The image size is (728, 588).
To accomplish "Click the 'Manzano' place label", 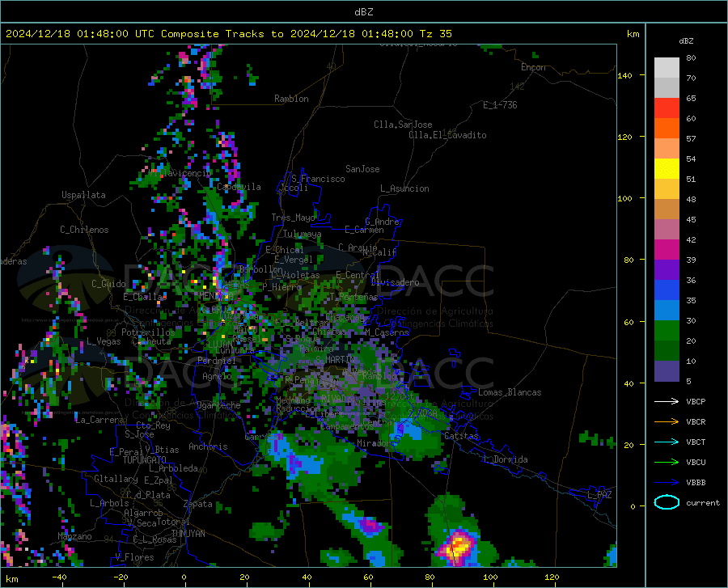I will pyautogui.click(x=74, y=536).
